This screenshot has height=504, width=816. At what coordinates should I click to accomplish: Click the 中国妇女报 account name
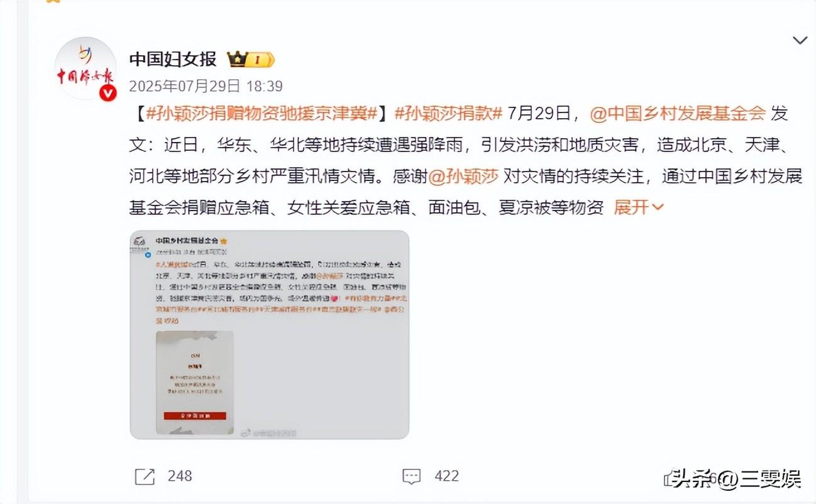point(173,60)
